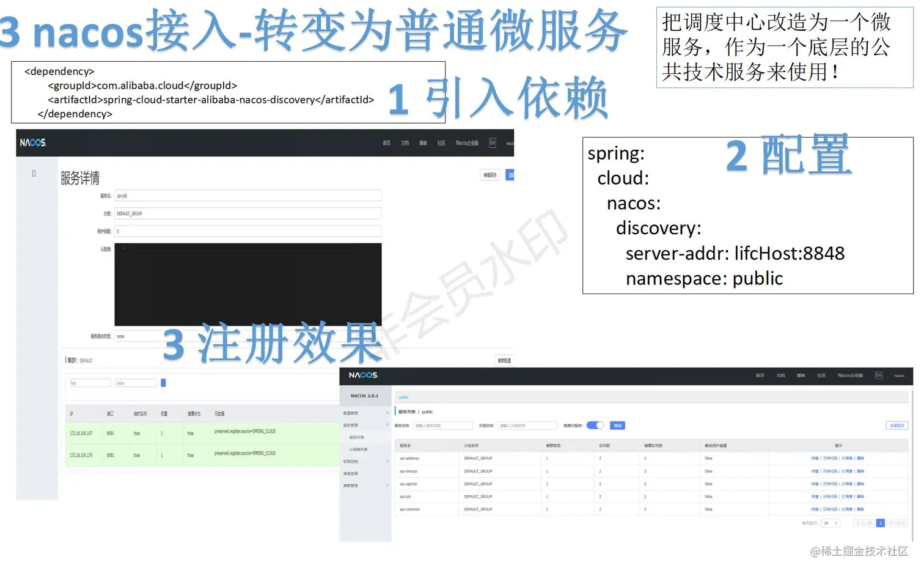The height and width of the screenshot is (573, 924).
Task: Click api-job service name in the list table
Action: point(405,497)
